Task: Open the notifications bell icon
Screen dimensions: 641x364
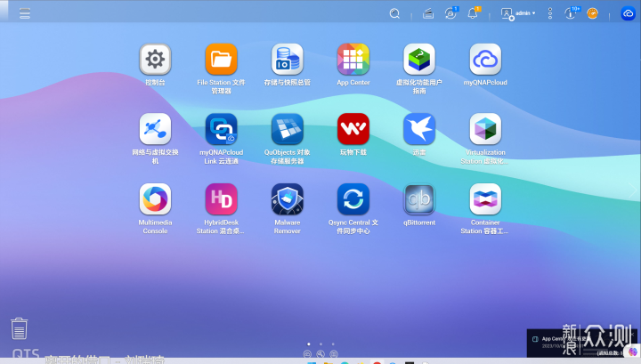Action: [473, 13]
